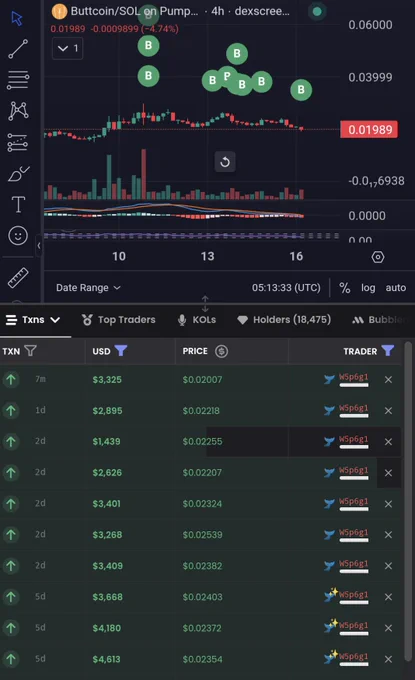Click the whale icon on the $3,409 row
Screen dimensions: 415x680
click(329, 566)
